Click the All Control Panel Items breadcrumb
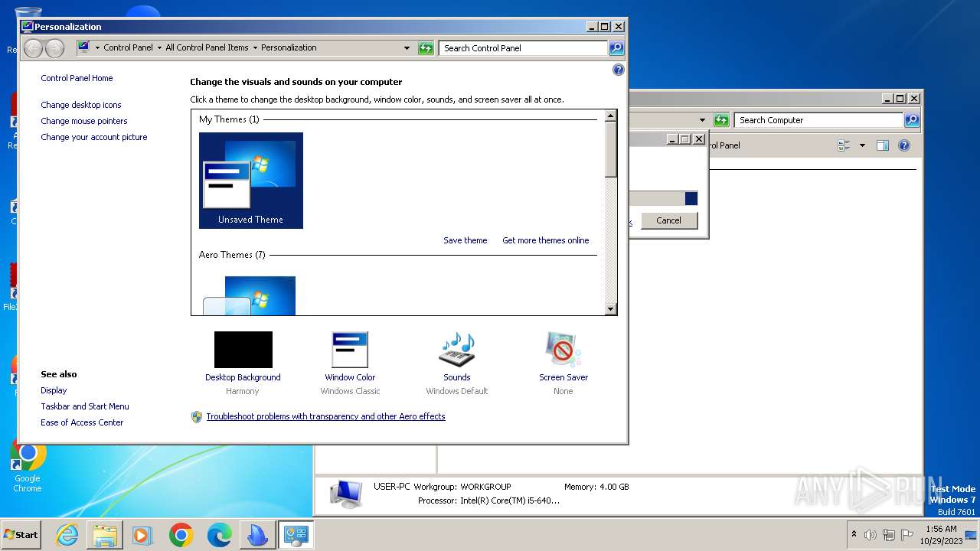This screenshot has height=551, width=980. 207,47
